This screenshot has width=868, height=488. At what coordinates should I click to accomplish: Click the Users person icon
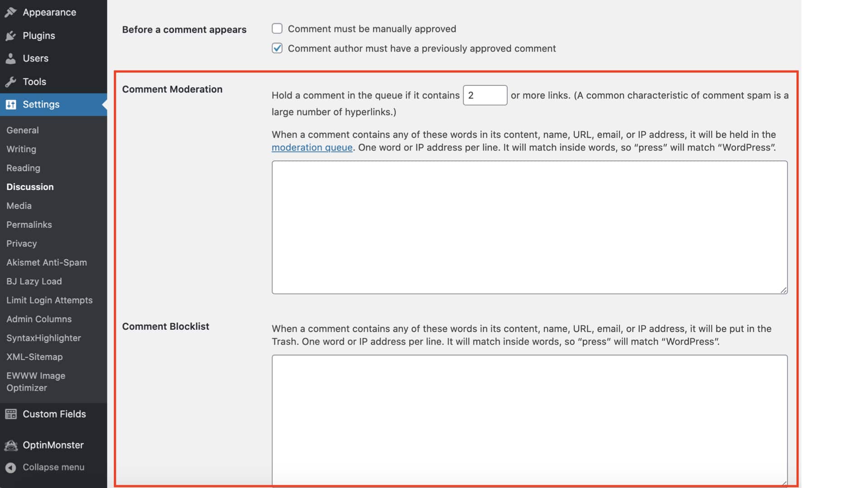(11, 59)
